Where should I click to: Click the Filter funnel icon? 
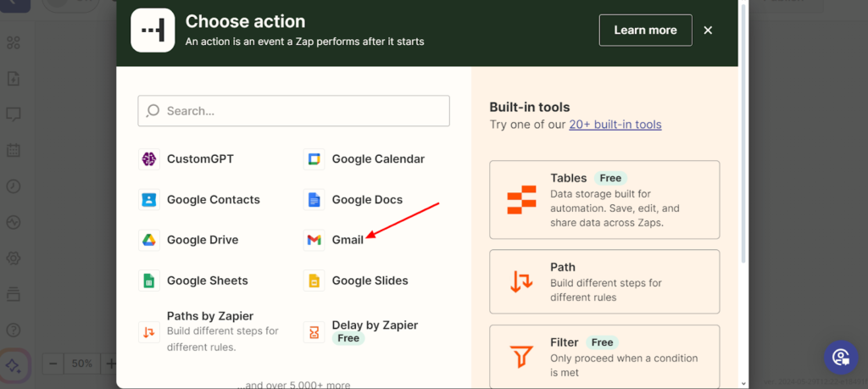tap(521, 357)
